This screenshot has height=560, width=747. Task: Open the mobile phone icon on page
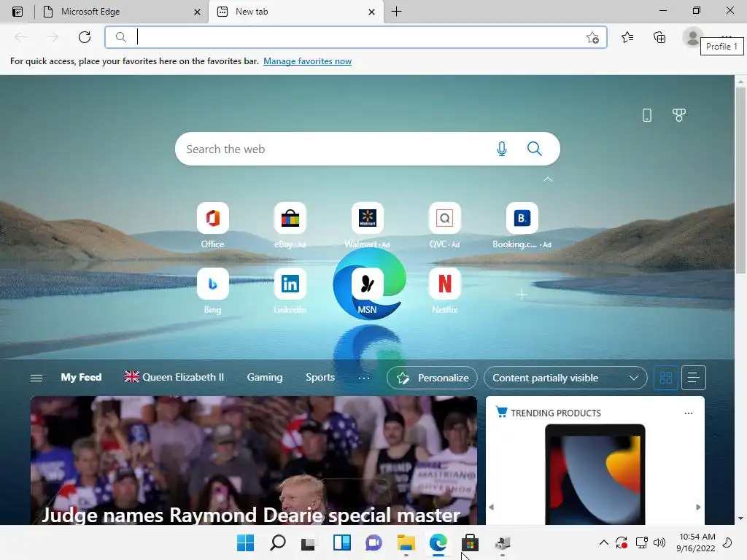point(647,115)
